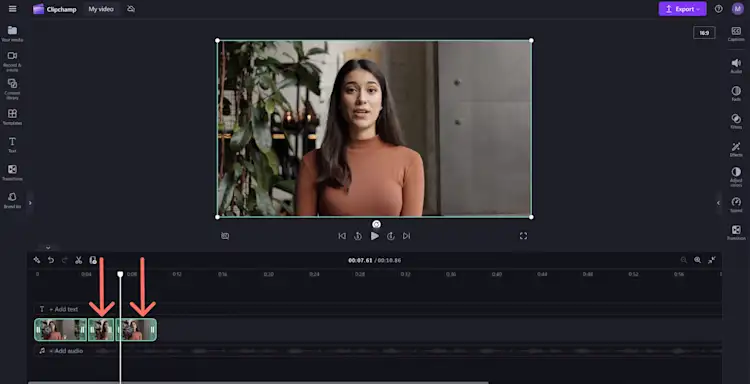Click the 0:12 mark on timeline ruler
Viewport: 750px width, 384px height.
[177, 274]
